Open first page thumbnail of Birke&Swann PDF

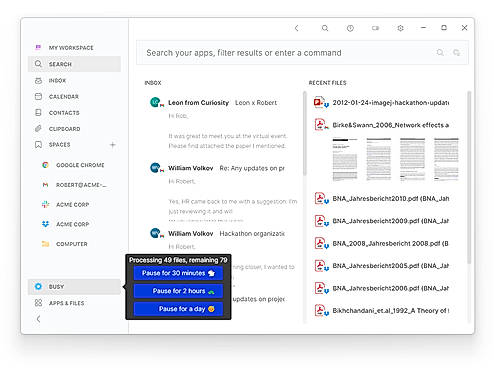click(345, 159)
